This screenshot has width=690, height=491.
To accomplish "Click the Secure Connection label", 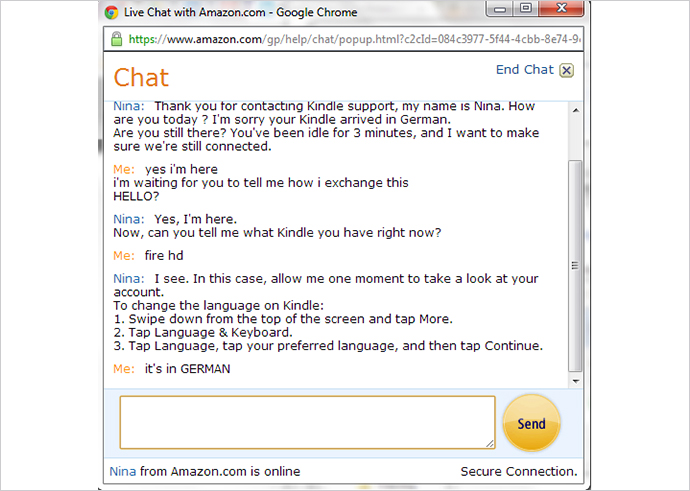I will pyautogui.click(x=519, y=472).
